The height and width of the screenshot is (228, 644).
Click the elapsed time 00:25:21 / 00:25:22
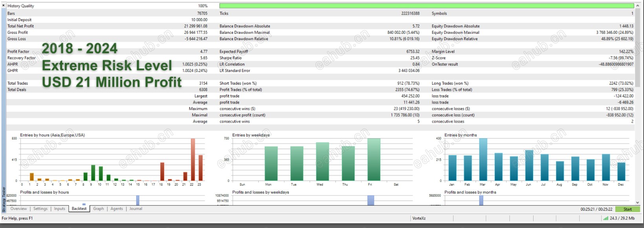(596, 209)
